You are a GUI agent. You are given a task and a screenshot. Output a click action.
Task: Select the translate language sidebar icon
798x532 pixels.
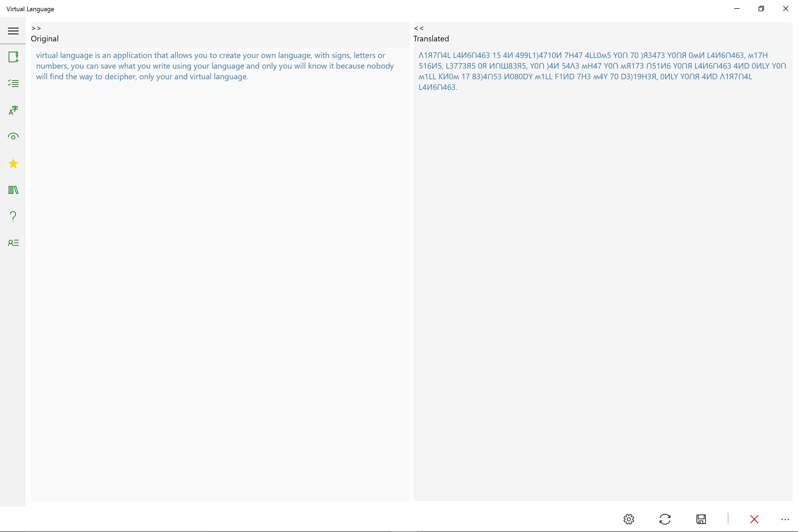(x=13, y=110)
